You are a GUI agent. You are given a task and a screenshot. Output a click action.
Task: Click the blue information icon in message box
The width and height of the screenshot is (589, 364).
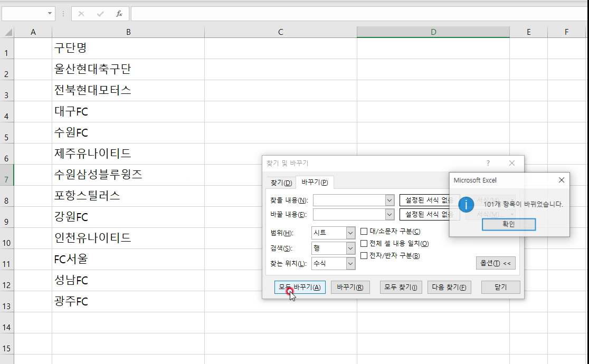pyautogui.click(x=466, y=204)
